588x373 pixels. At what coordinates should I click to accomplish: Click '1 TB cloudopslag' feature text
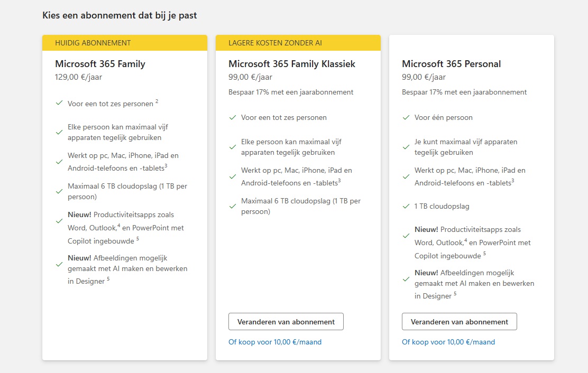442,207
